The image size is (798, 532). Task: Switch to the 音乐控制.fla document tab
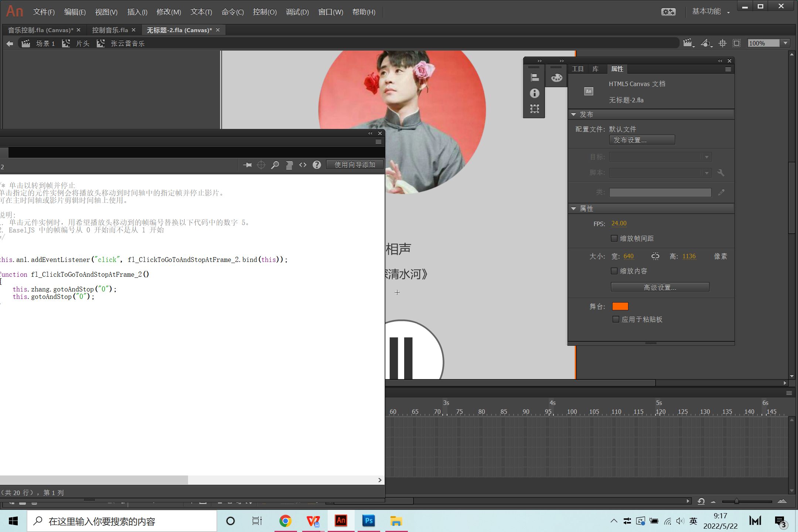click(40, 30)
